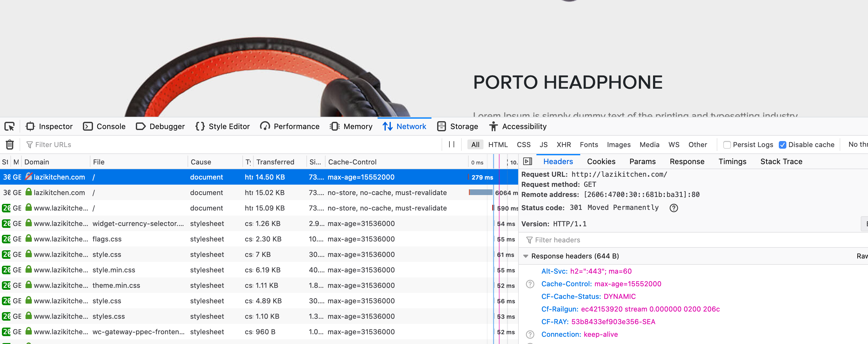
Task: Select the Network panel tab
Action: point(404,127)
